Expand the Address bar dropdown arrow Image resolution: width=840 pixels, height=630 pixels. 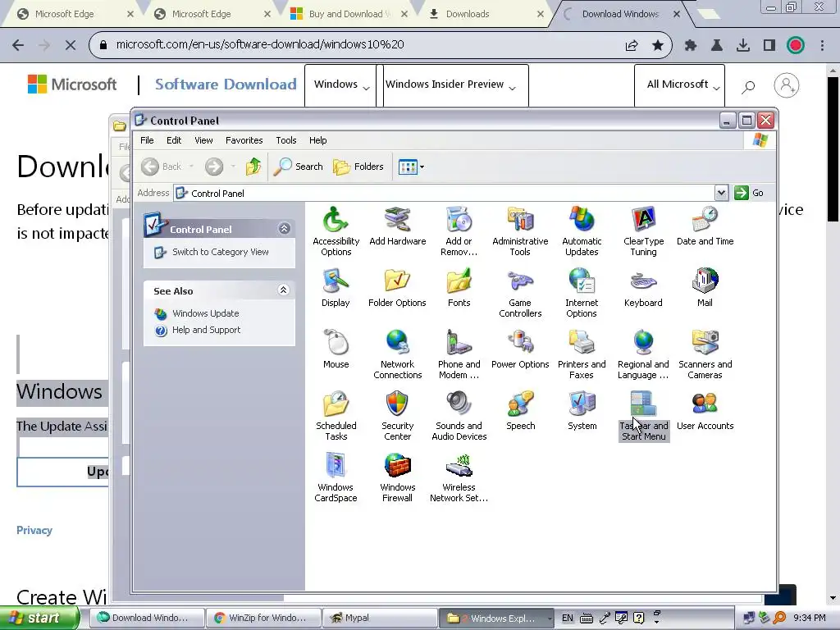[721, 193]
